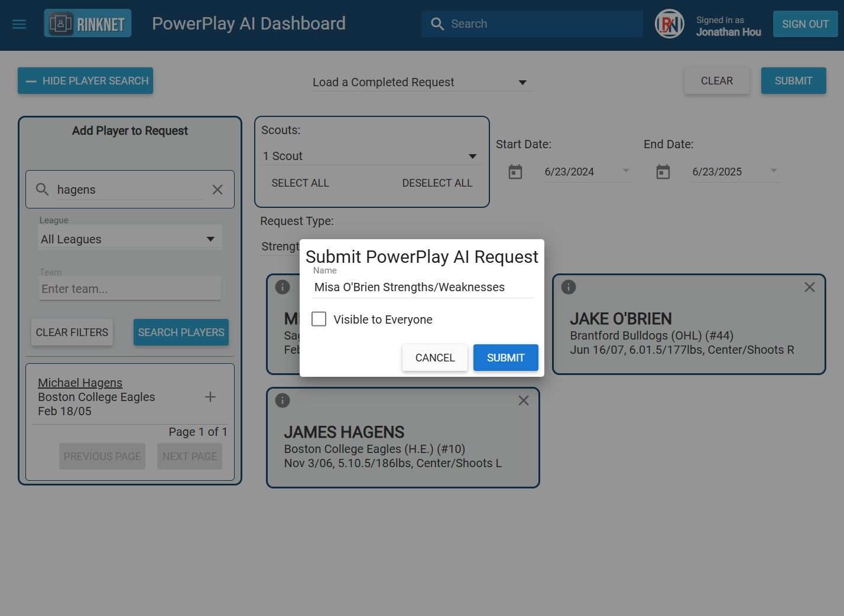Click the PowerPlay AI Dashboard title

click(x=249, y=24)
